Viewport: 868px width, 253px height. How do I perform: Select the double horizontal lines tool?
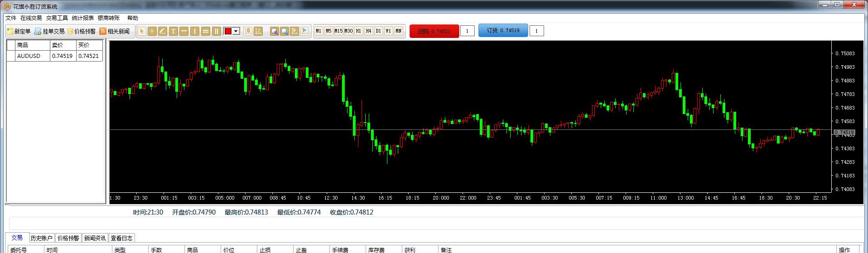(x=206, y=31)
